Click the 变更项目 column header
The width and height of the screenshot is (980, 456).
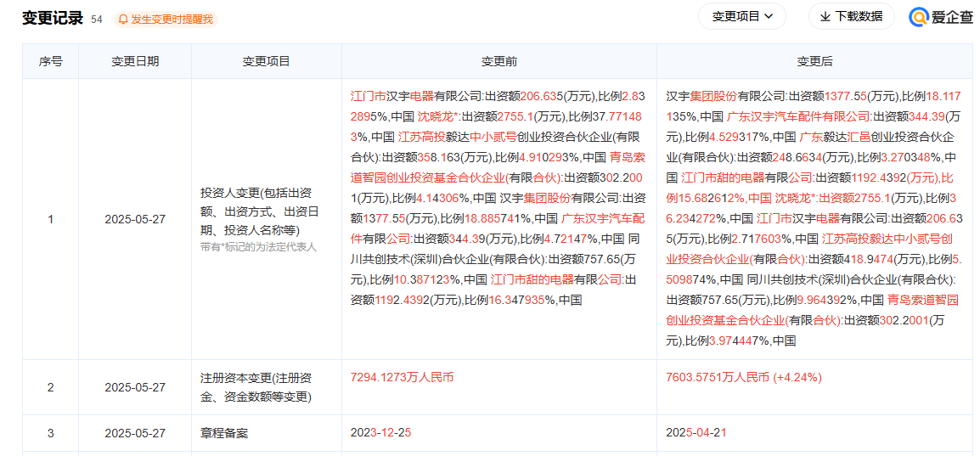(267, 61)
